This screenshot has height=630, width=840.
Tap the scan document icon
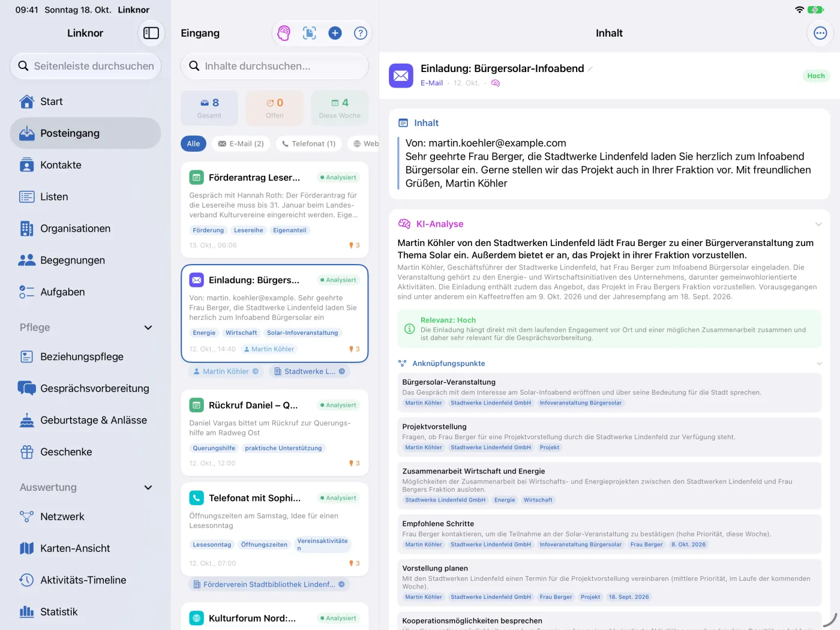310,33
